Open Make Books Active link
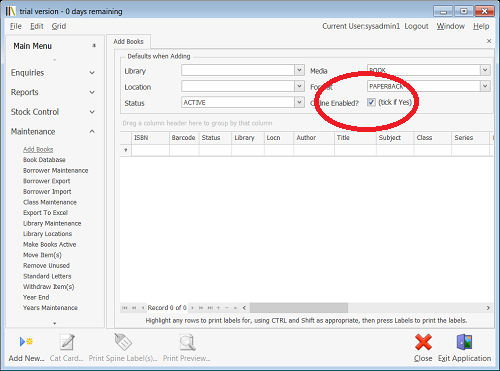The image size is (500, 371). pyautogui.click(x=50, y=245)
